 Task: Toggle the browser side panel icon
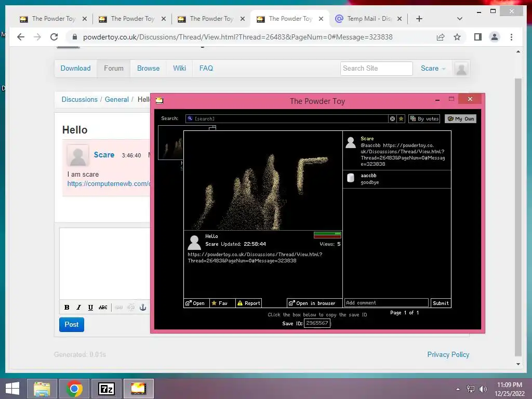coord(478,37)
